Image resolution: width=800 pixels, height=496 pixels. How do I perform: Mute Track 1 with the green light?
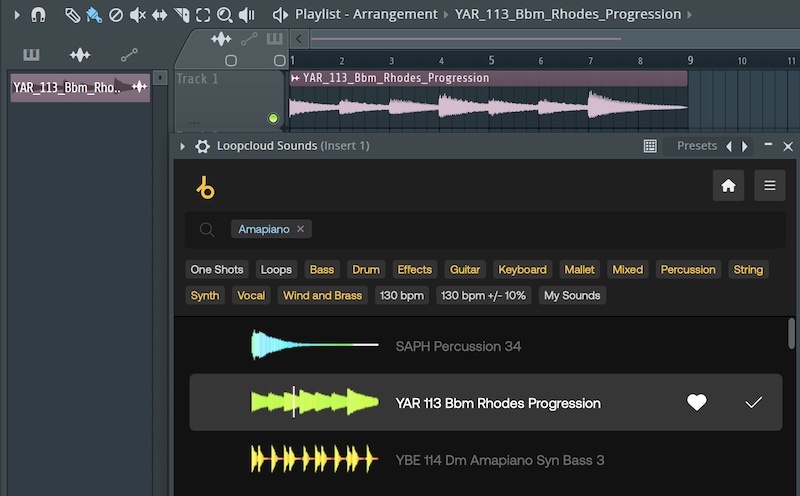click(x=273, y=118)
